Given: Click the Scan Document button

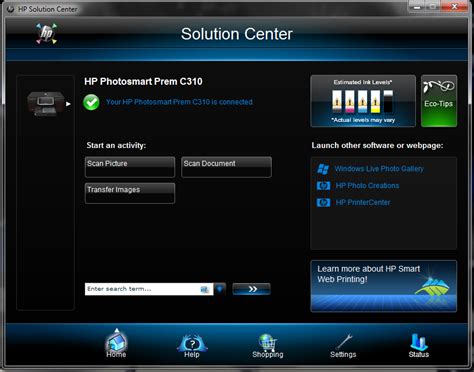Looking at the screenshot, I should tap(226, 167).
